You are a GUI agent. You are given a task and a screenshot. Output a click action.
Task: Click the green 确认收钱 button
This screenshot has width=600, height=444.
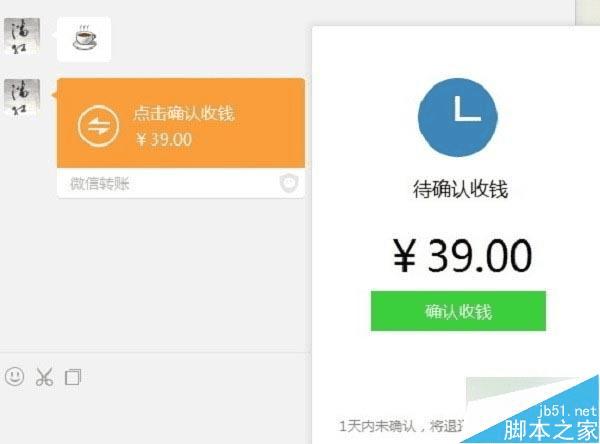pos(458,311)
